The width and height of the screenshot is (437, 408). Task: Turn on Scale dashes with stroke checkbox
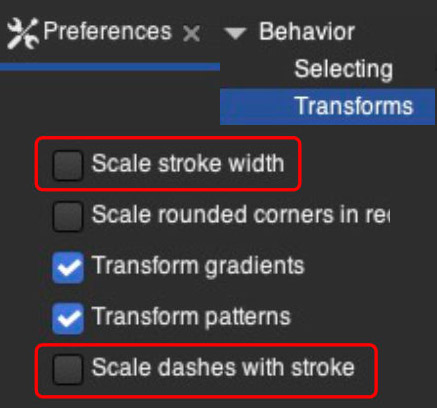pos(68,369)
